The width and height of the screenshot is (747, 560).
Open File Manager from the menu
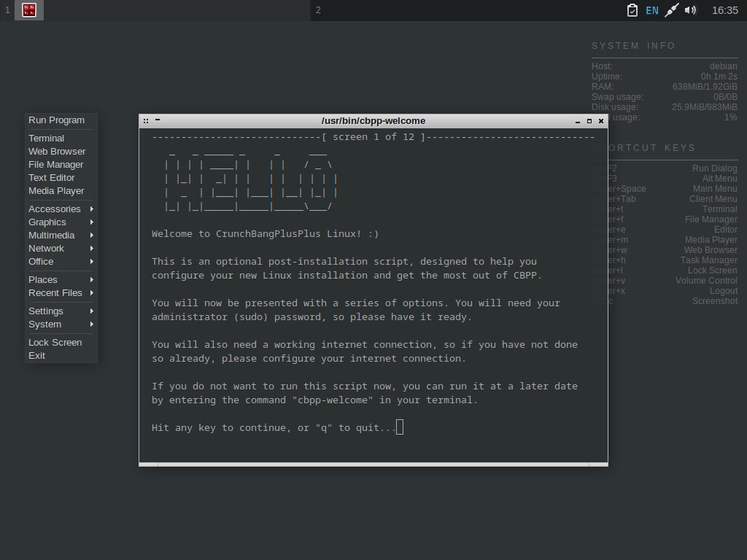(x=56, y=164)
